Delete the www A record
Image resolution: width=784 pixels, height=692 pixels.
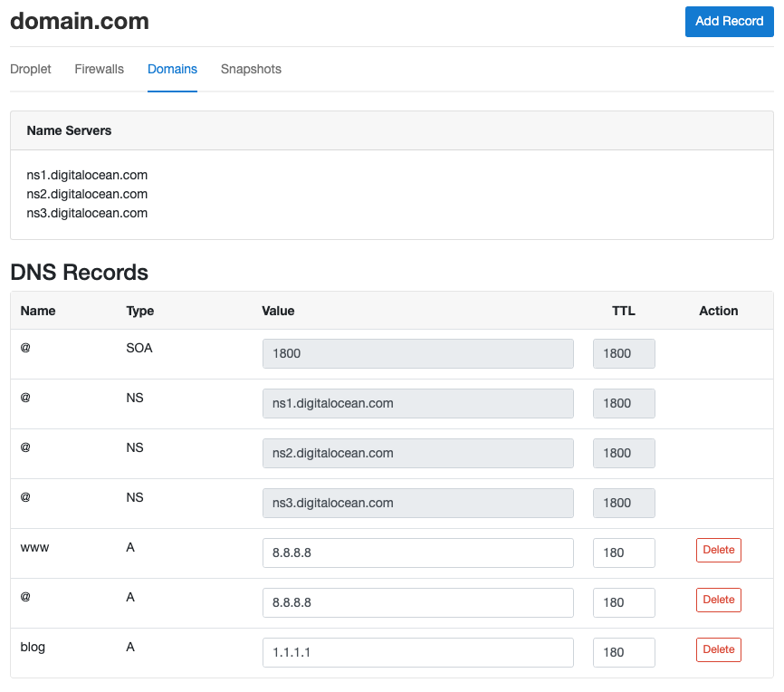(719, 550)
